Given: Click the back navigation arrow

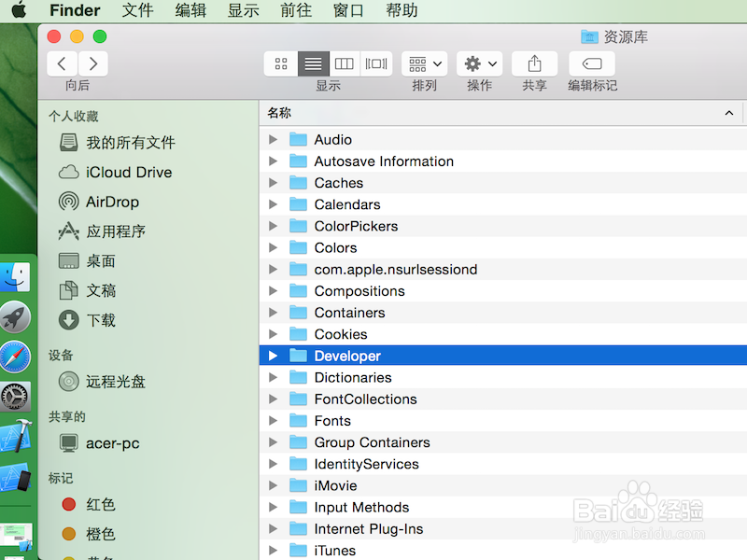Looking at the screenshot, I should [62, 63].
